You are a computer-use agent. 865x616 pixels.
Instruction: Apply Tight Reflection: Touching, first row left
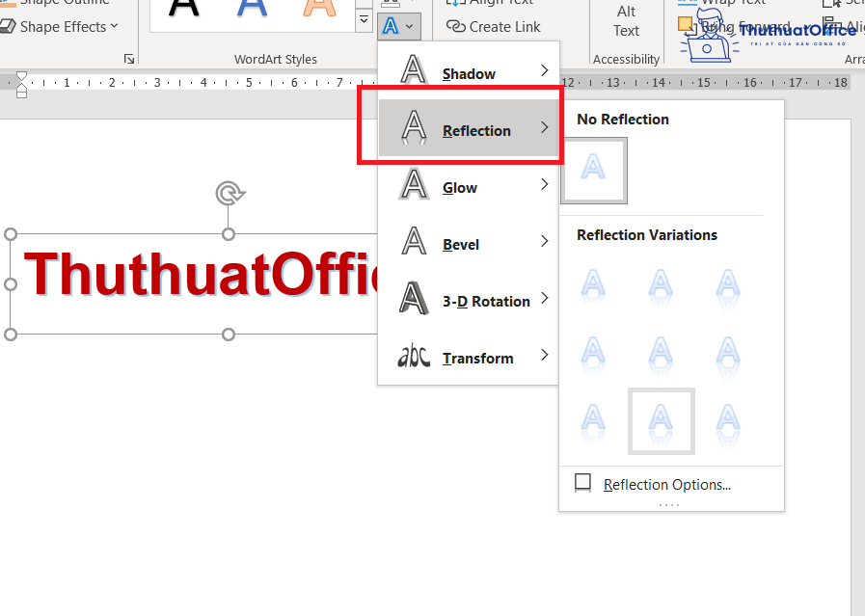[x=594, y=287]
